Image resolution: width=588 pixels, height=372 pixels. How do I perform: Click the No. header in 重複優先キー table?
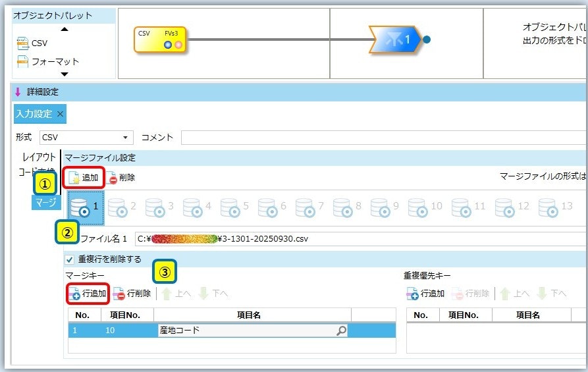pos(423,315)
